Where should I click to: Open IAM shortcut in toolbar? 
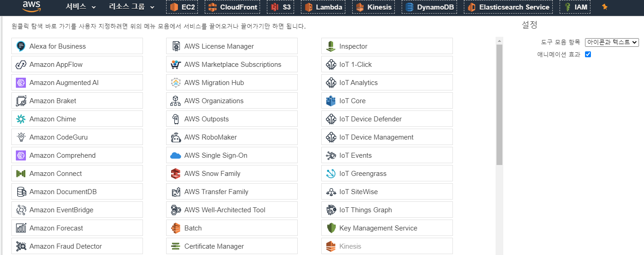pos(575,7)
